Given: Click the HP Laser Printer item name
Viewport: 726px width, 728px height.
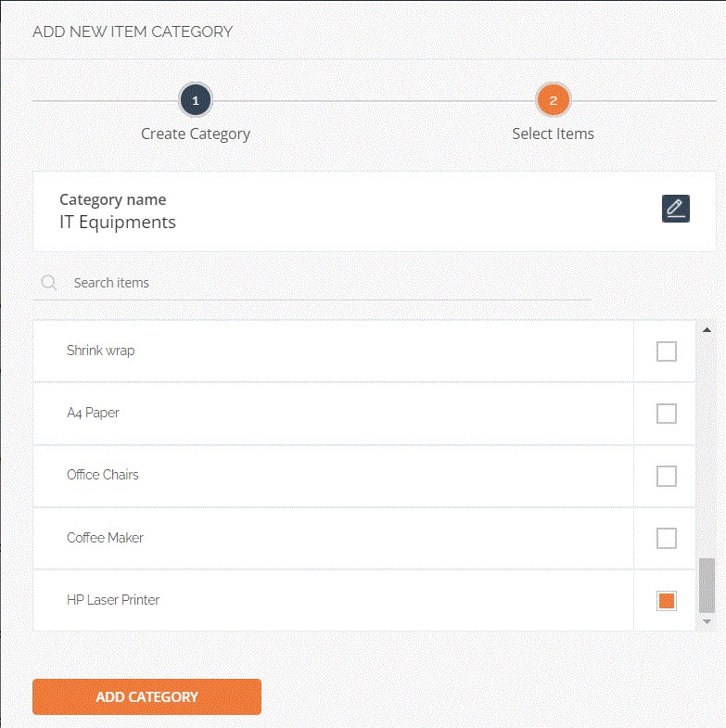Looking at the screenshot, I should pos(113,600).
